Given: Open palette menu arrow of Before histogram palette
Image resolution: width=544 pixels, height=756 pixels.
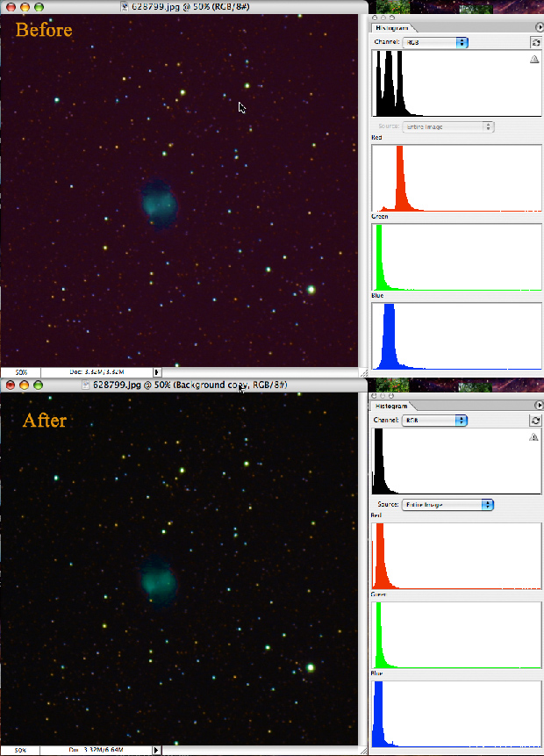Looking at the screenshot, I should point(539,27).
